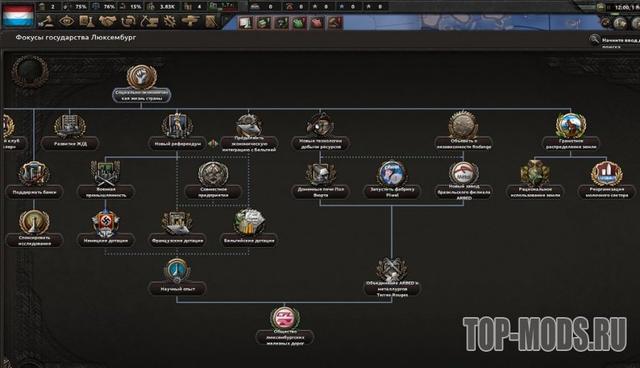Select the 'Немецкие дотации' swastika focus
Screen dimensions: 640x368
(x=106, y=228)
